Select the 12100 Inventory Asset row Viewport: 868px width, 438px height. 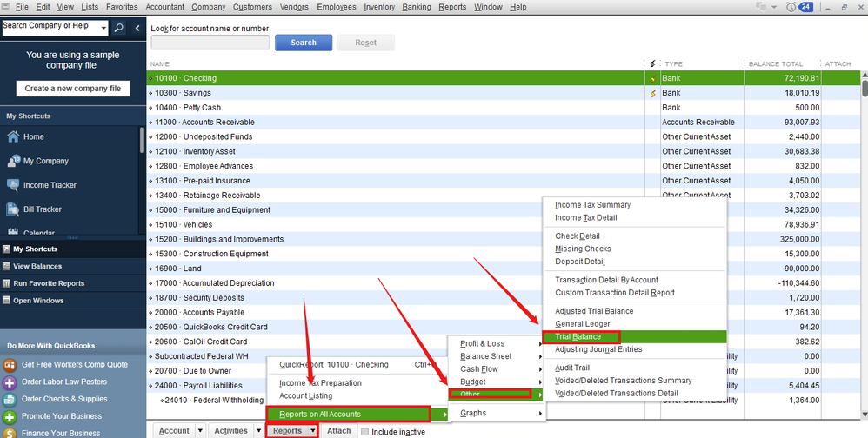point(504,151)
